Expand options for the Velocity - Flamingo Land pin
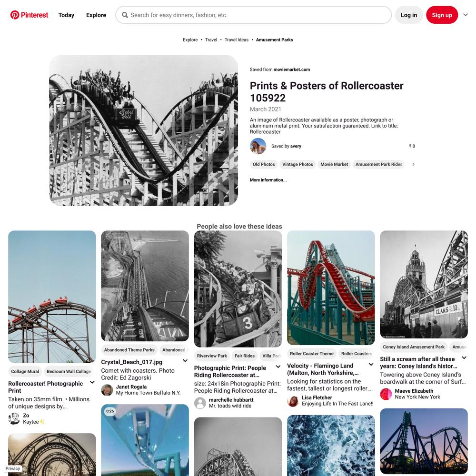 (371, 364)
